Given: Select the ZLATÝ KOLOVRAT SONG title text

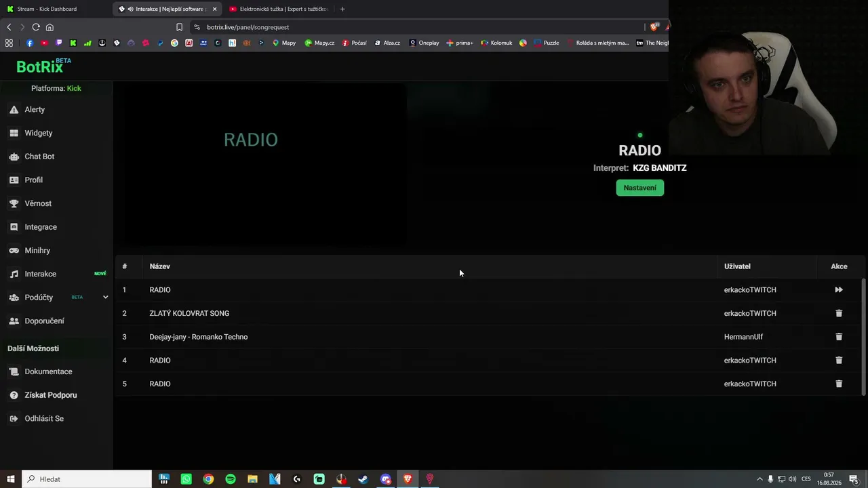Looking at the screenshot, I should click(189, 313).
